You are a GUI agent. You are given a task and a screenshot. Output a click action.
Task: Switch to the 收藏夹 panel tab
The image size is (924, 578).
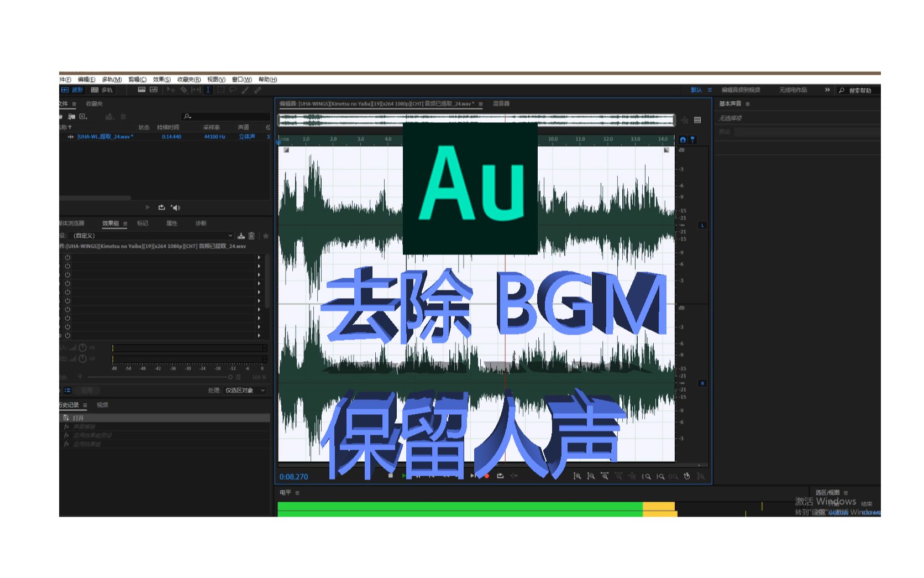pos(95,104)
